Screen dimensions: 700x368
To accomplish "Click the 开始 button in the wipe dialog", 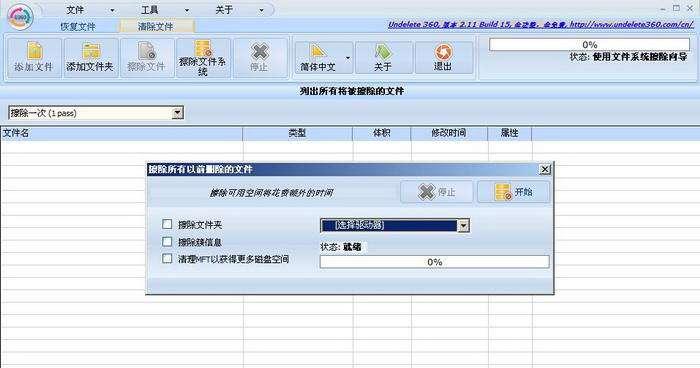I will click(513, 192).
